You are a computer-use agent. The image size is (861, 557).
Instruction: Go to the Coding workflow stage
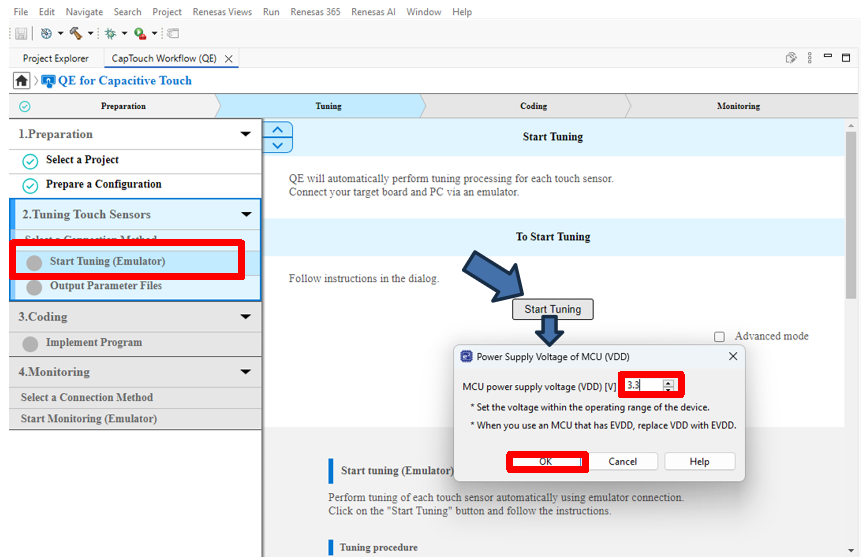coord(525,106)
